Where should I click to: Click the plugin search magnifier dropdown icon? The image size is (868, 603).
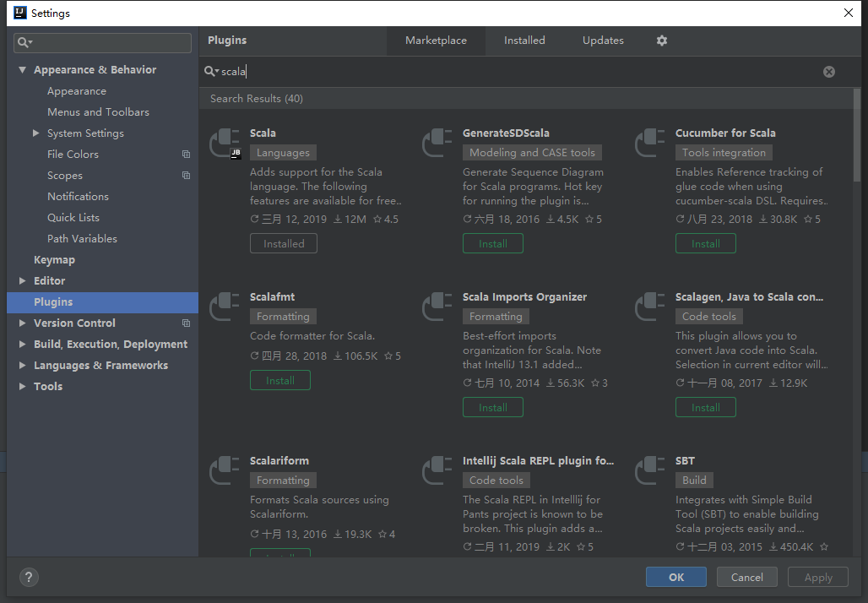pyautogui.click(x=211, y=72)
